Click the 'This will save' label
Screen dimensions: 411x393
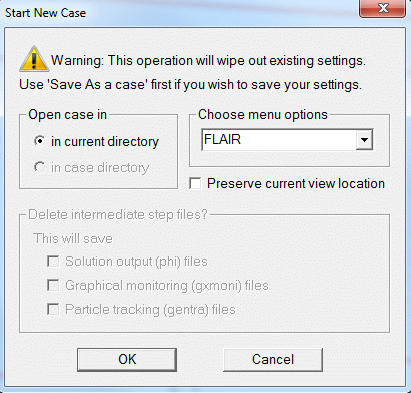[73, 238]
